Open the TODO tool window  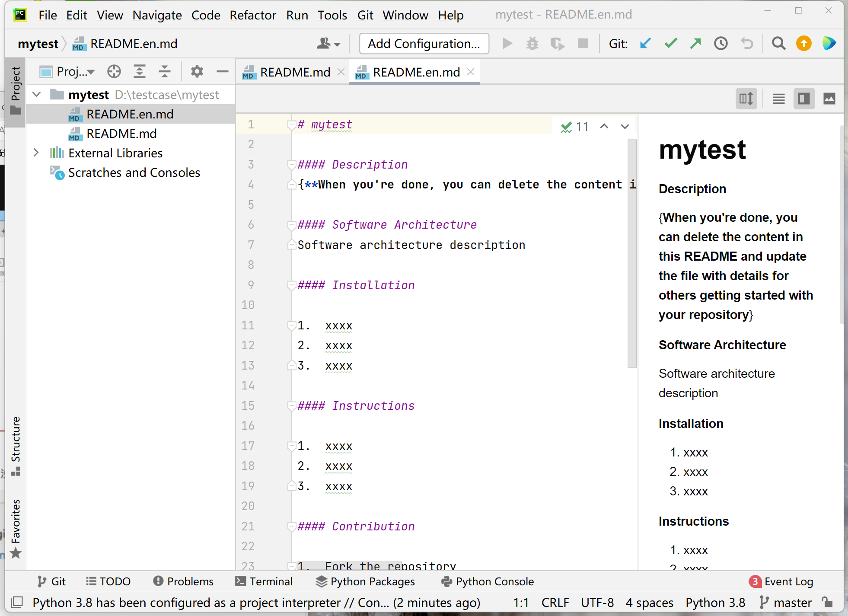pyautogui.click(x=108, y=581)
